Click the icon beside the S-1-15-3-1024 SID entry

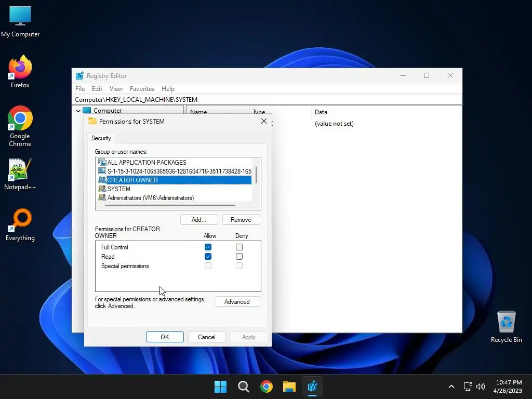click(102, 171)
